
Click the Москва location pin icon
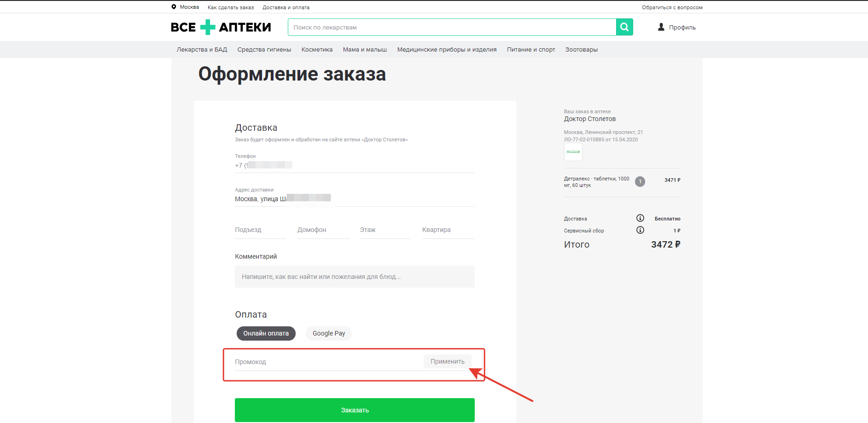174,7
